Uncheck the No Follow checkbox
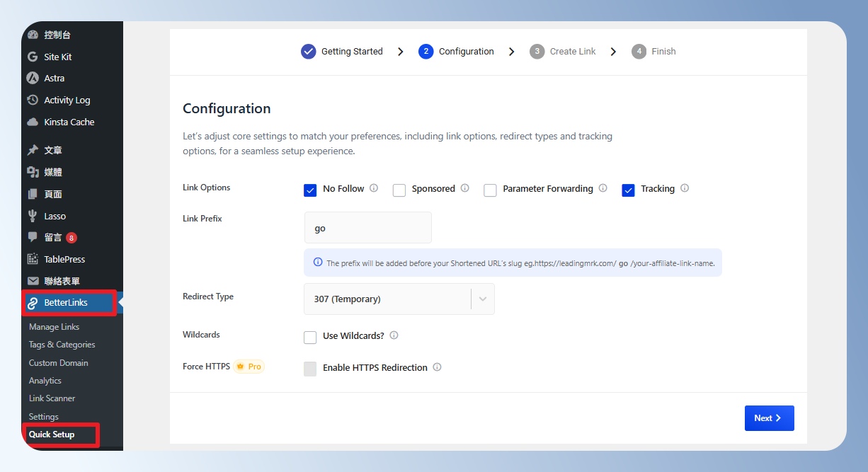868x472 pixels. 310,190
